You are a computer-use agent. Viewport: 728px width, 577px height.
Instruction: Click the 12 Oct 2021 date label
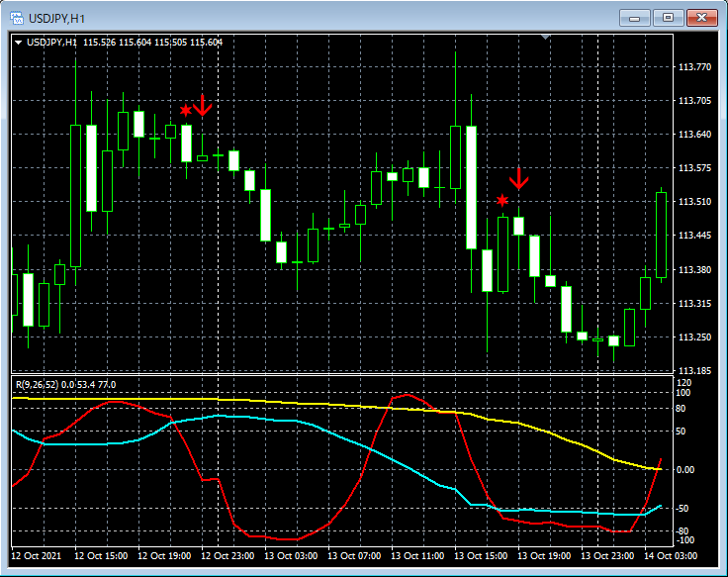click(x=36, y=556)
